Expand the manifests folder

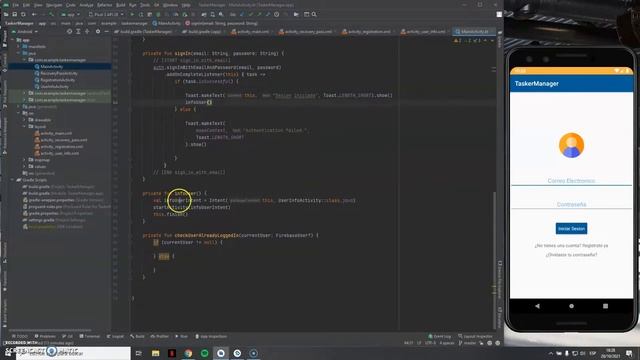coord(18,47)
